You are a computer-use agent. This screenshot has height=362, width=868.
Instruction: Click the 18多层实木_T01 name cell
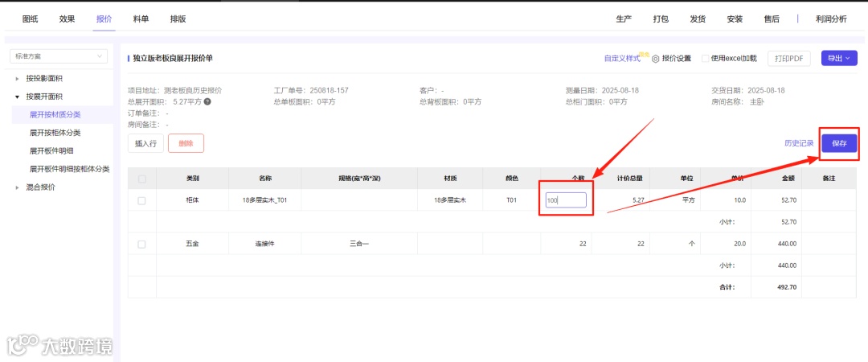264,200
